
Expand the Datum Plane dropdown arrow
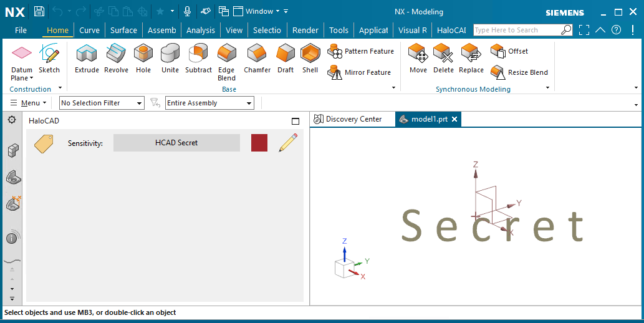[x=32, y=79]
